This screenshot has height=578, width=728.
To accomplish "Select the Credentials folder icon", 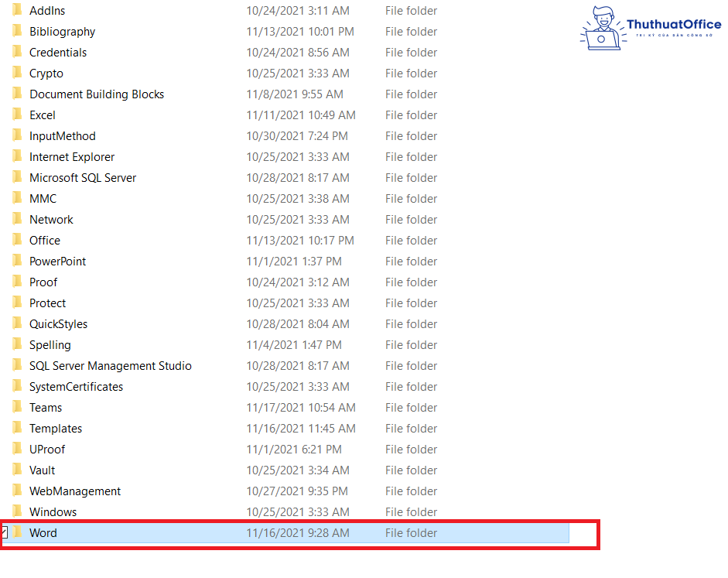I will (x=17, y=52).
